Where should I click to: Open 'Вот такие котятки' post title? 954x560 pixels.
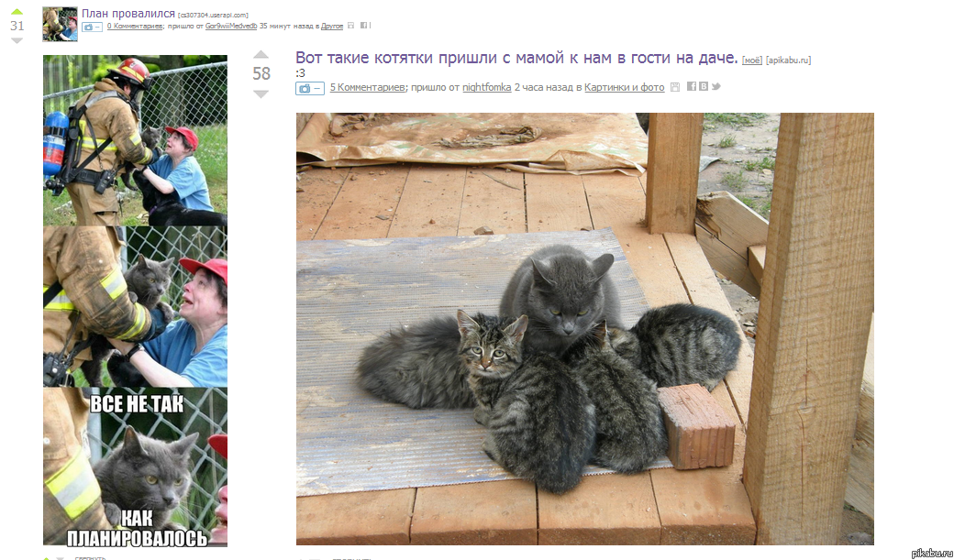pos(516,58)
